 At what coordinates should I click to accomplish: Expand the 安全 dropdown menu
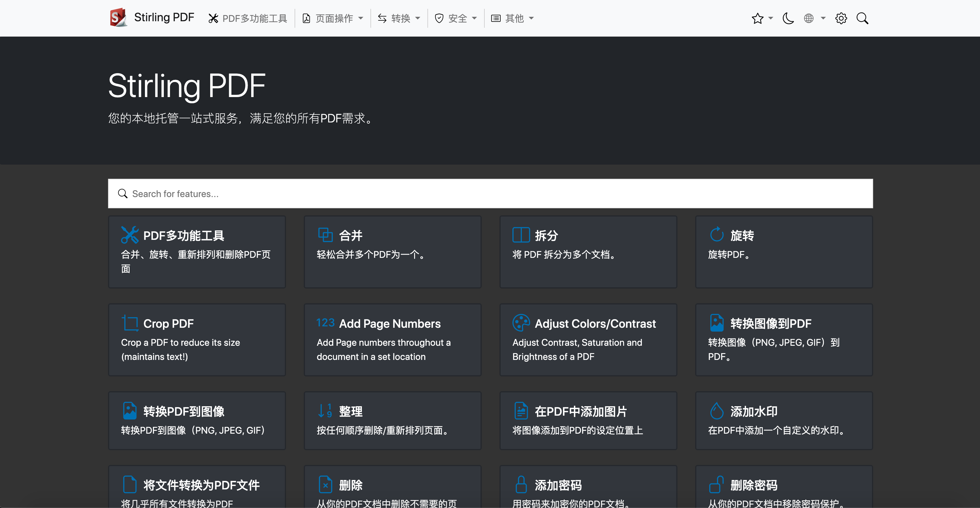[455, 18]
